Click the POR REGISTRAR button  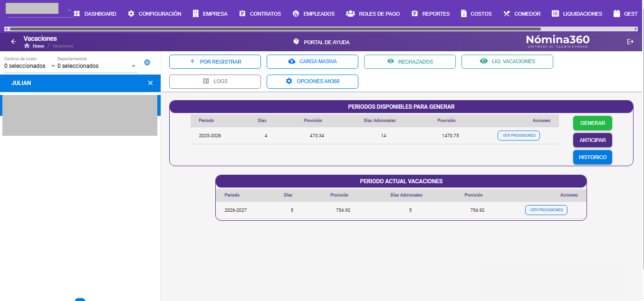tap(215, 62)
